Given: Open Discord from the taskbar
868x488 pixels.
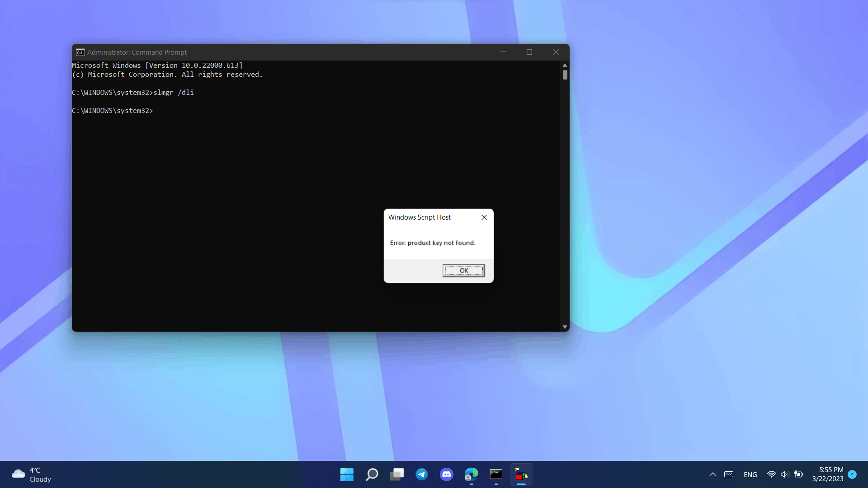Looking at the screenshot, I should coord(447,474).
